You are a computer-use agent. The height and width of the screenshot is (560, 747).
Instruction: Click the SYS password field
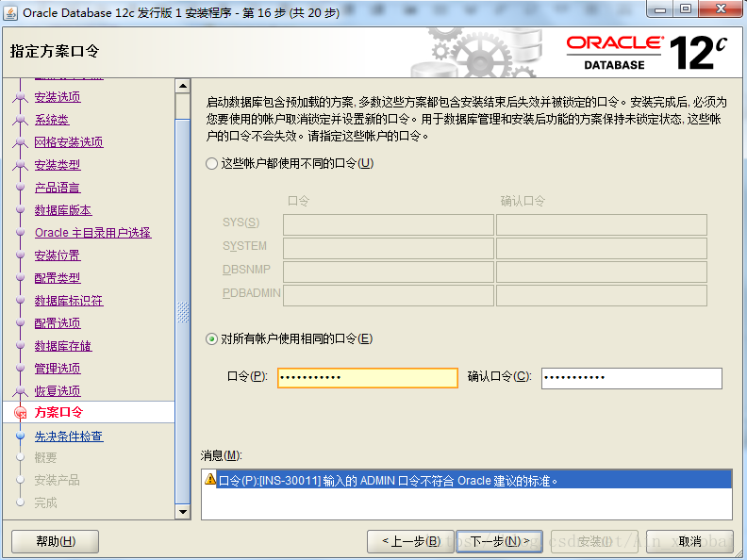[x=389, y=224]
